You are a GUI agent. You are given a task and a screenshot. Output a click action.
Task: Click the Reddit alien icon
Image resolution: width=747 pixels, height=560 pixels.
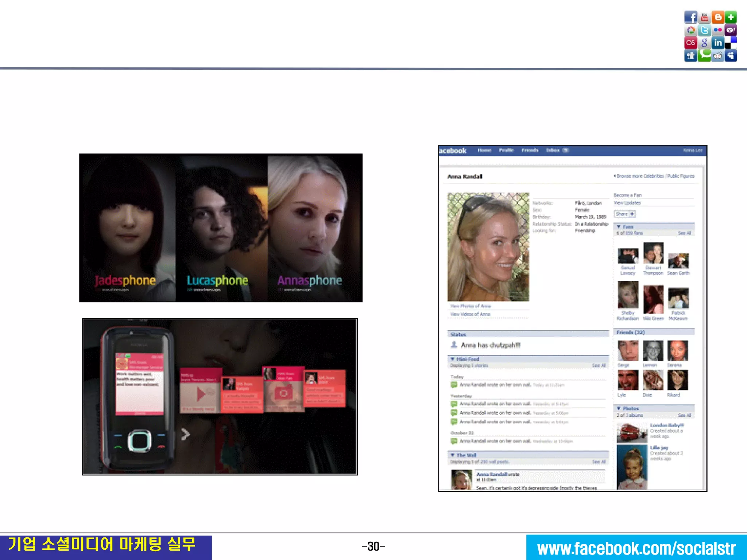(x=718, y=56)
